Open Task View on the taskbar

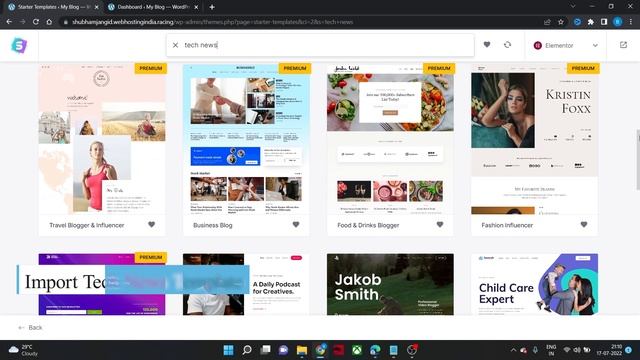tap(265, 350)
